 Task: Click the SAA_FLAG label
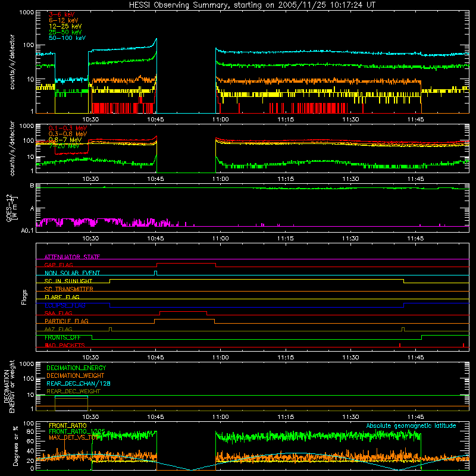point(58,313)
